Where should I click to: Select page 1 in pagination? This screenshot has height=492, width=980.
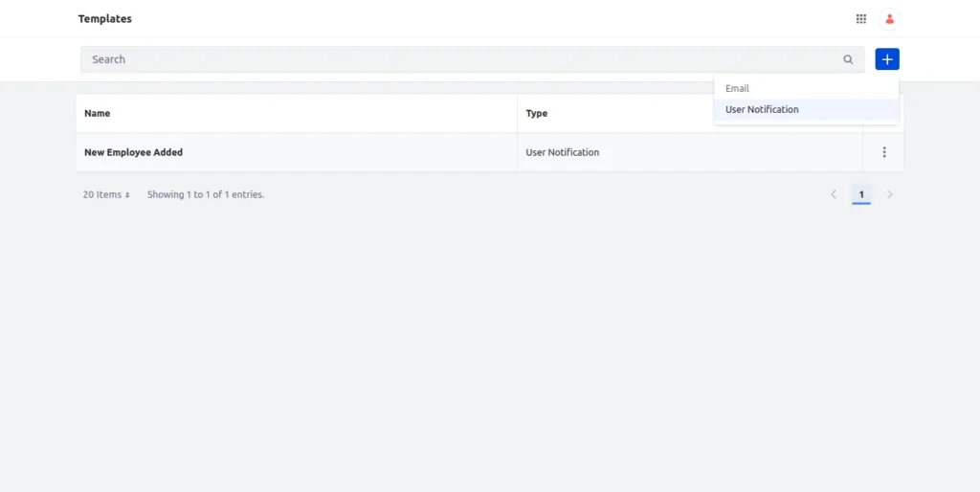click(x=861, y=194)
